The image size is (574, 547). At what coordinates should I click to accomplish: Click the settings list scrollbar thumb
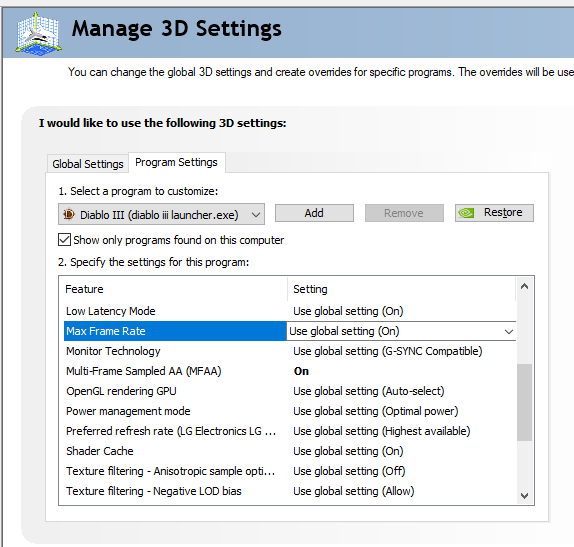pos(524,402)
